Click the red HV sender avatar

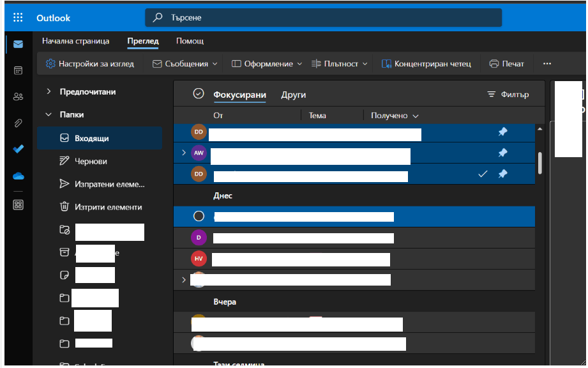tap(199, 259)
